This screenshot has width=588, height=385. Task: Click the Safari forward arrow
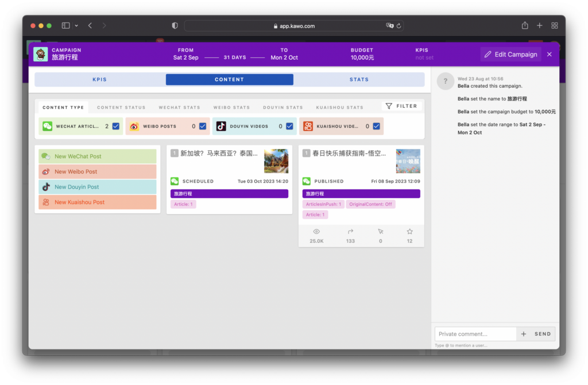pos(104,25)
